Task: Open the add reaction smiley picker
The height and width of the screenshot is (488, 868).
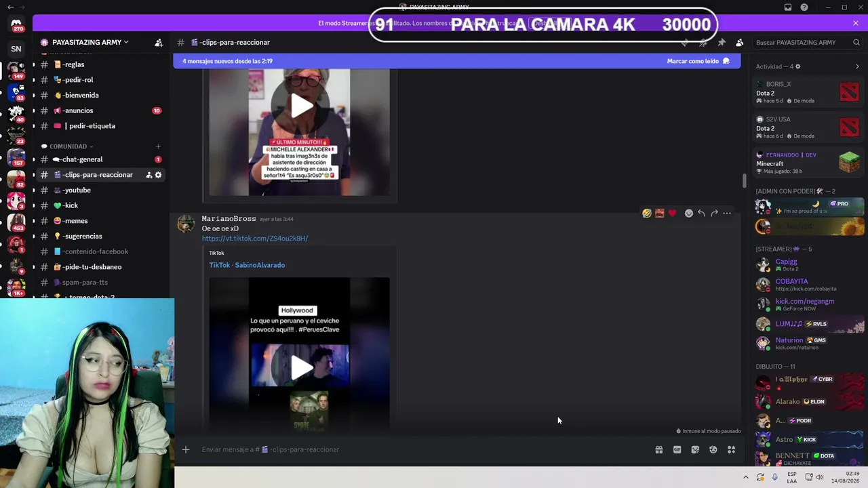Action: click(x=689, y=213)
